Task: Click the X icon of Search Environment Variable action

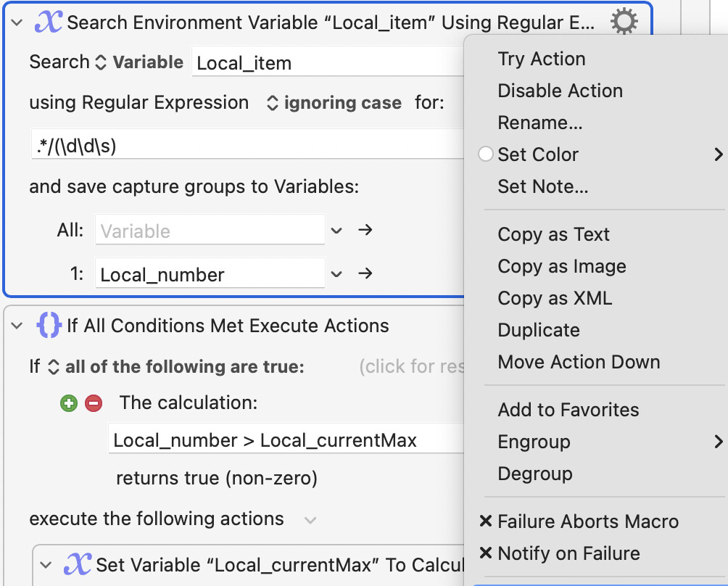Action: click(49, 22)
